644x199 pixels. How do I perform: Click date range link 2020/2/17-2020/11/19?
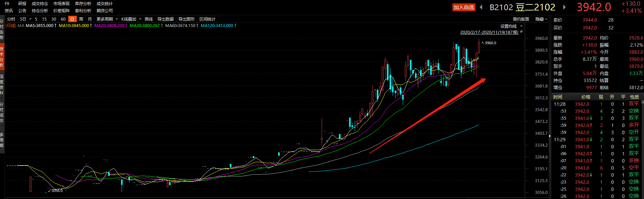coord(489,32)
